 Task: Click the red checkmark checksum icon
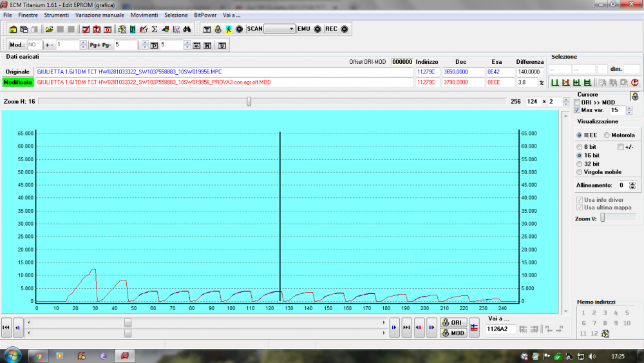(x=86, y=29)
